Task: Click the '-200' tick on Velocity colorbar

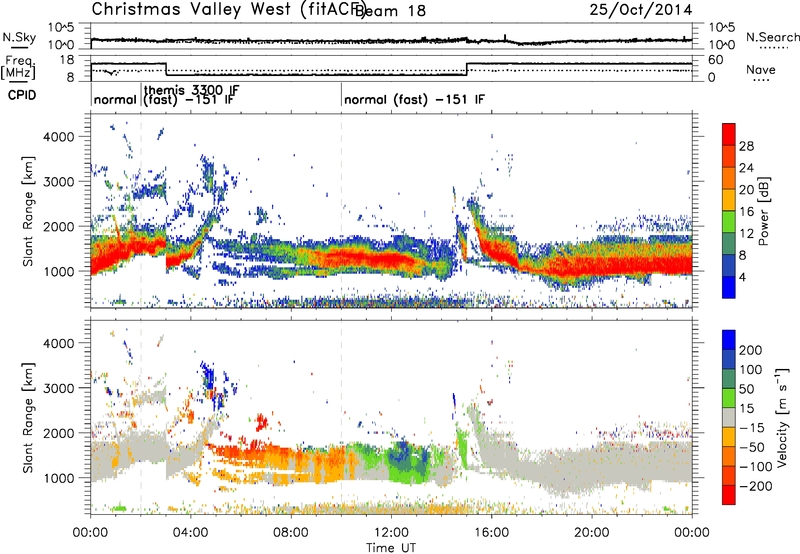Action: pos(755,486)
